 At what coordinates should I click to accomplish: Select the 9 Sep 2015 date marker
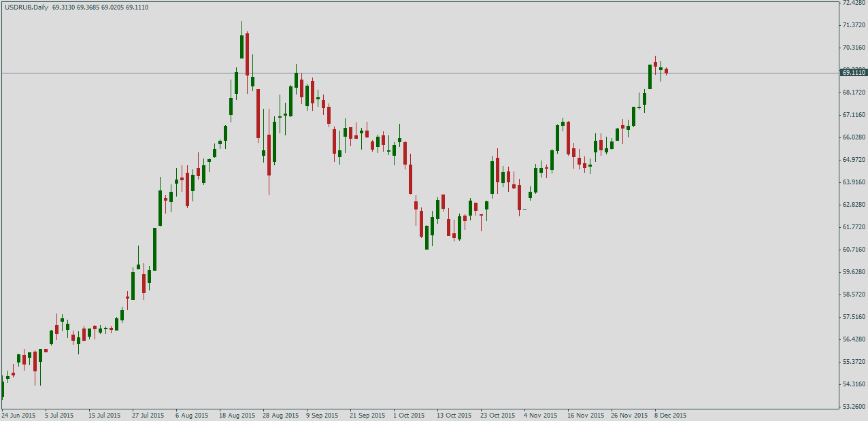pos(322,415)
